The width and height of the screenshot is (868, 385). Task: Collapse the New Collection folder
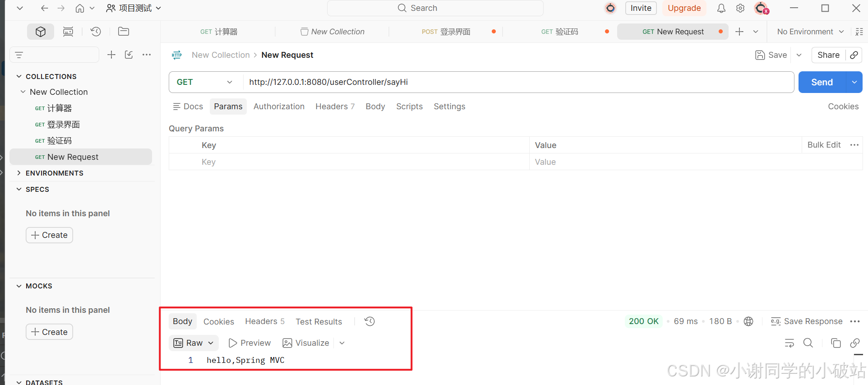point(23,92)
